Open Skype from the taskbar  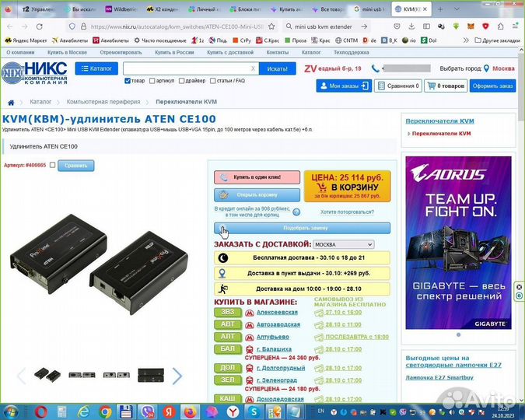click(x=254, y=412)
